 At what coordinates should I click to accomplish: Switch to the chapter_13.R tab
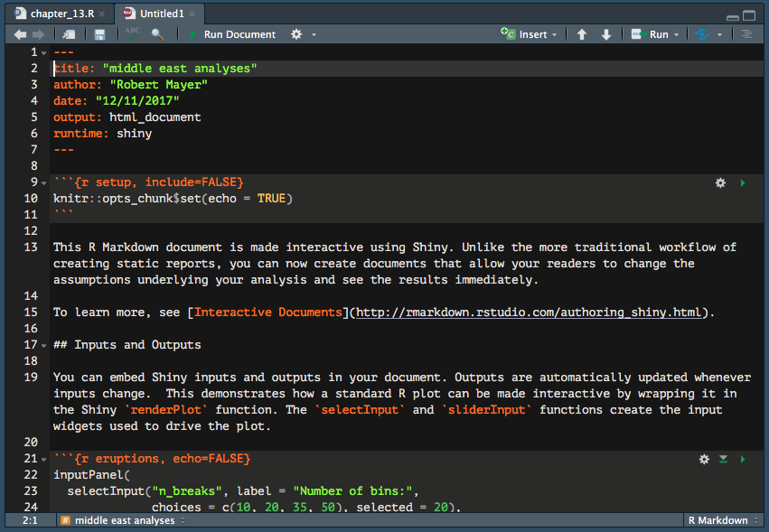pyautogui.click(x=61, y=14)
